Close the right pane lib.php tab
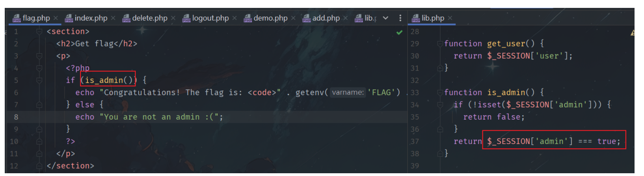 click(450, 18)
